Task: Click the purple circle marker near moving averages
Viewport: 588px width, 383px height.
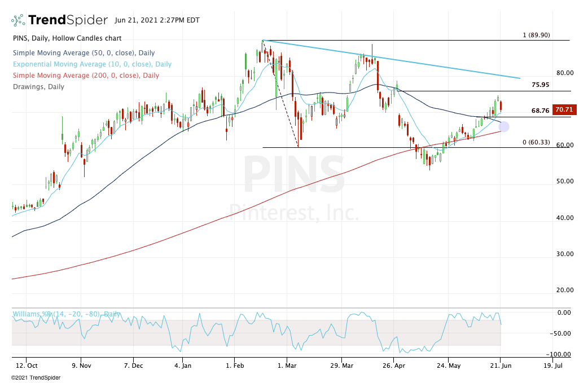Action: [x=503, y=127]
